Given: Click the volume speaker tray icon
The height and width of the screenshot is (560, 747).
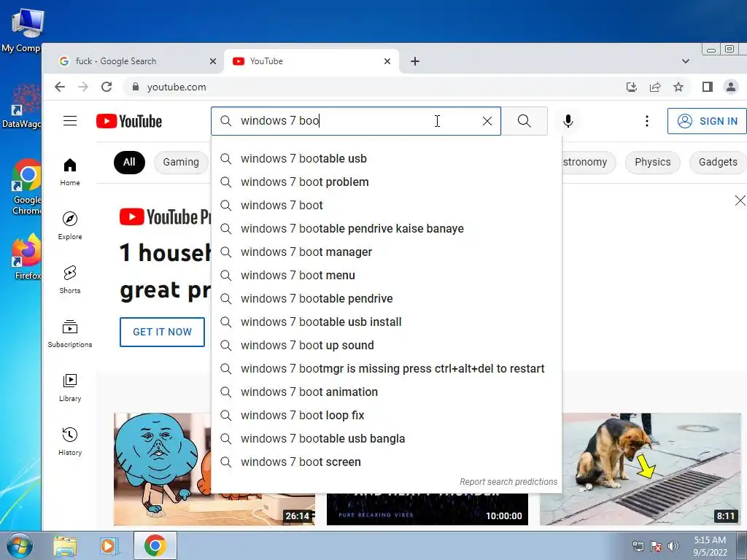Looking at the screenshot, I should (x=673, y=546).
